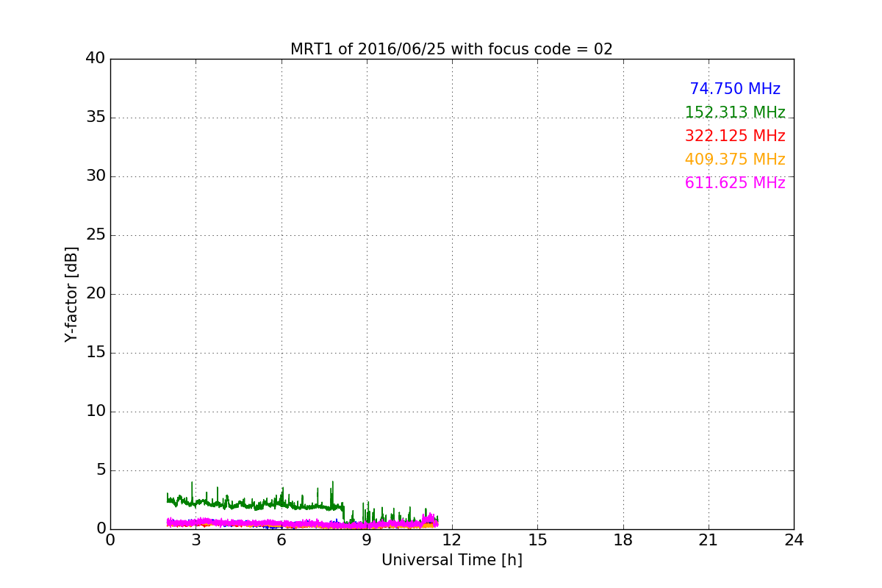Click the y-axis tick label 25

click(x=95, y=235)
